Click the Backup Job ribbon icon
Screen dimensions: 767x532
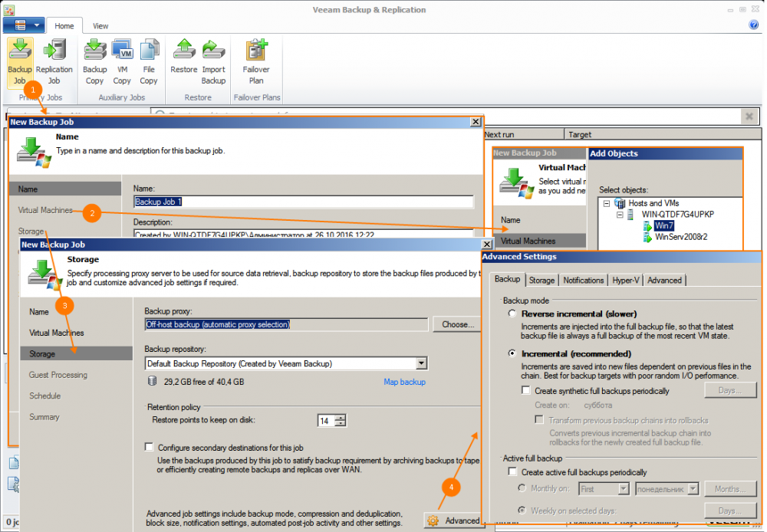tap(20, 63)
